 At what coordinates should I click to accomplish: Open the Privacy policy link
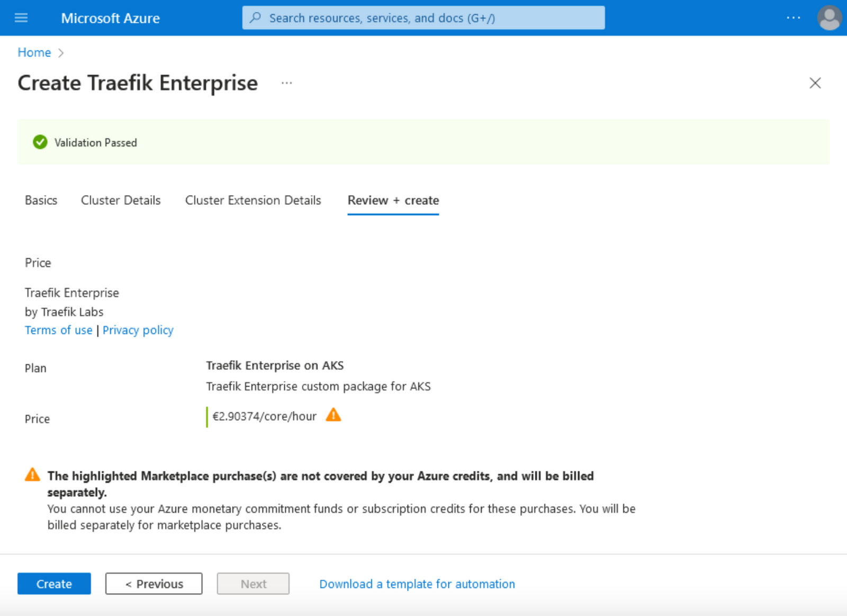[x=138, y=330]
